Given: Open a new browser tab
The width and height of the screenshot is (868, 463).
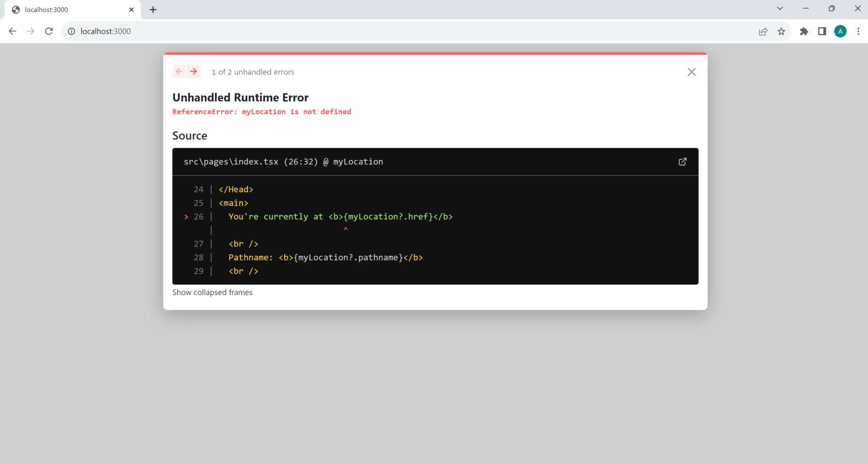Looking at the screenshot, I should click(153, 9).
